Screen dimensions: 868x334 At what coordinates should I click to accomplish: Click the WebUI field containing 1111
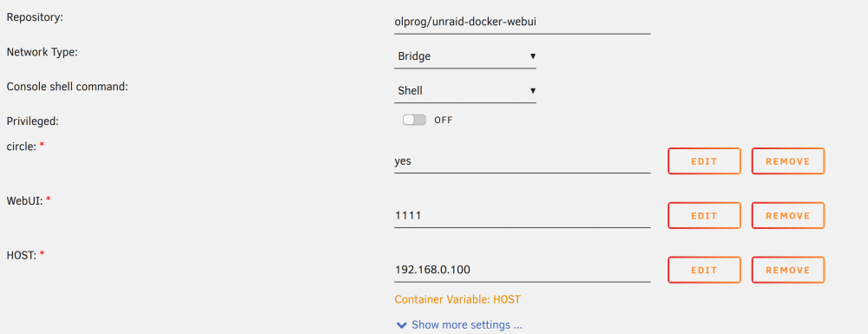point(522,216)
